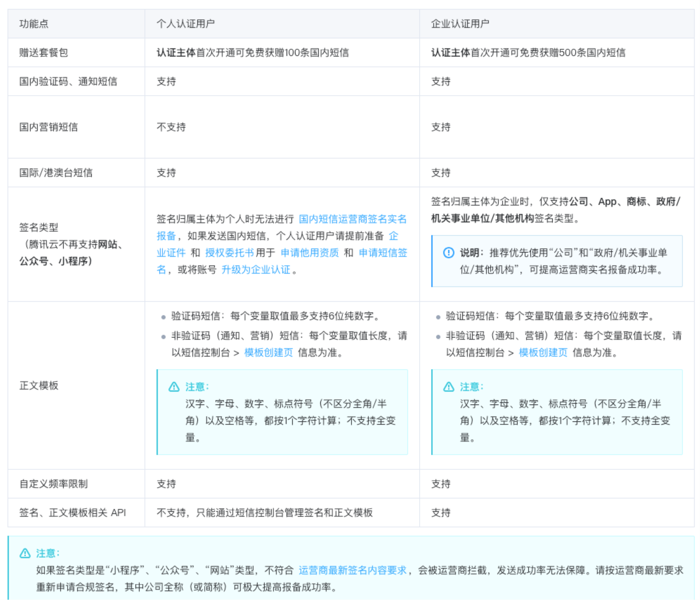The width and height of the screenshot is (700, 600).
Task: Open the 申请短信签名 link
Action: tap(382, 253)
